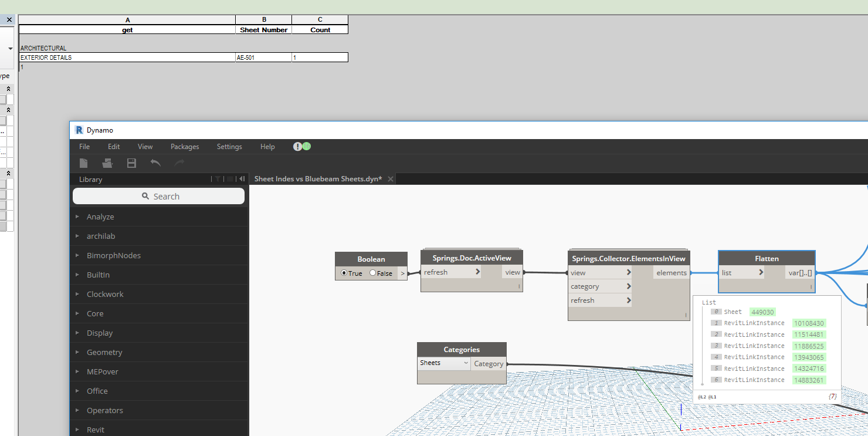Expand the Clockwork library category
The width and height of the screenshot is (868, 436).
(77, 294)
